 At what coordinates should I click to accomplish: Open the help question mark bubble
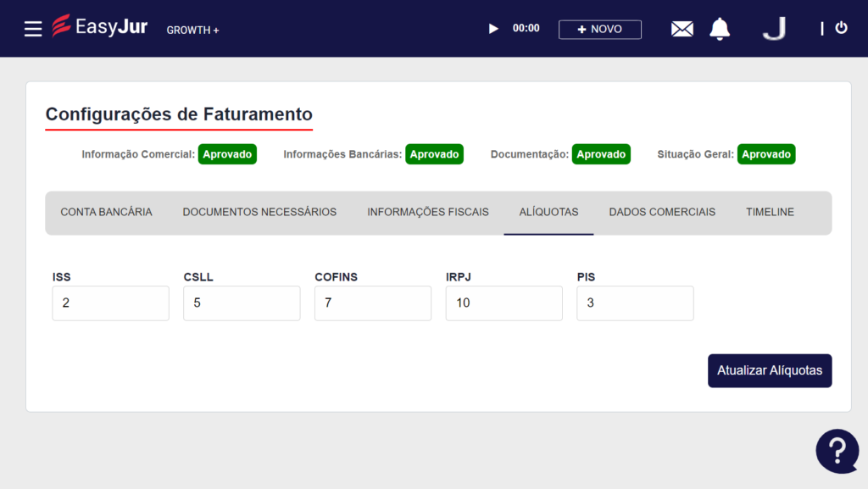[837, 452]
